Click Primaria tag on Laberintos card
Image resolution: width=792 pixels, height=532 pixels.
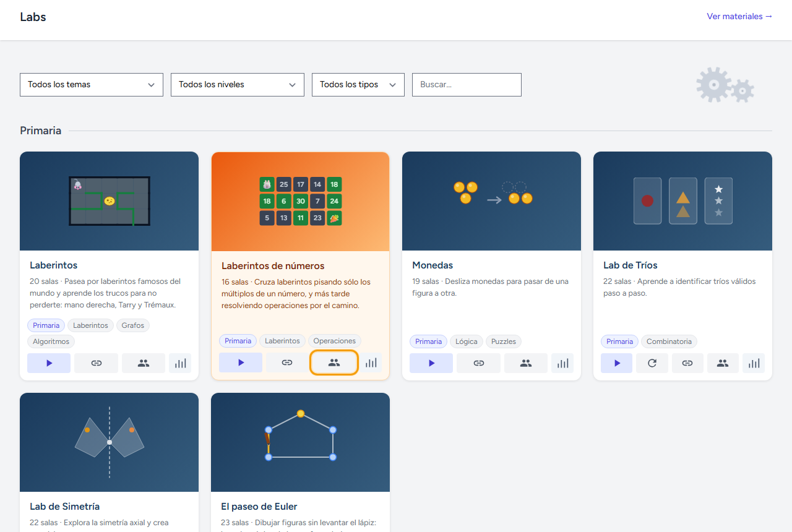46,325
